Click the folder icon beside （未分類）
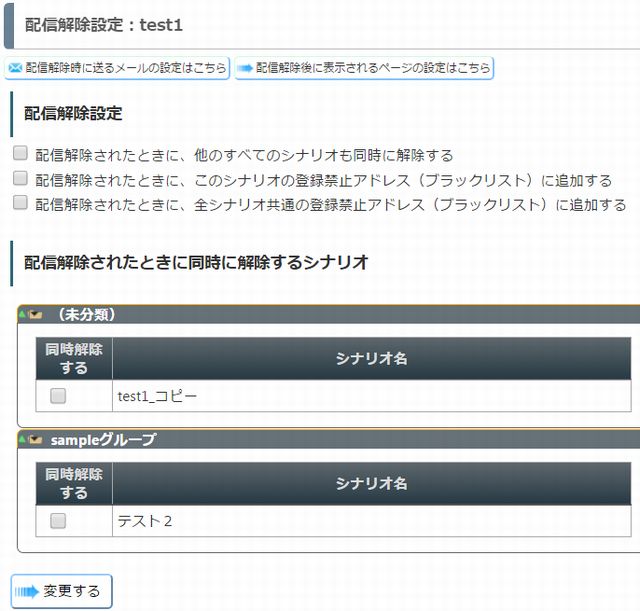Image resolution: width=640 pixels, height=611 pixels. coord(35,315)
